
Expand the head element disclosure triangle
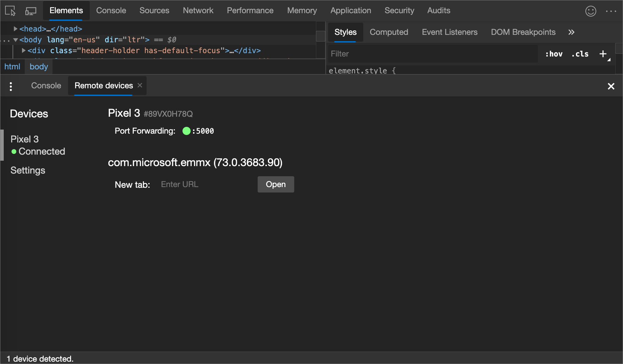[15, 29]
